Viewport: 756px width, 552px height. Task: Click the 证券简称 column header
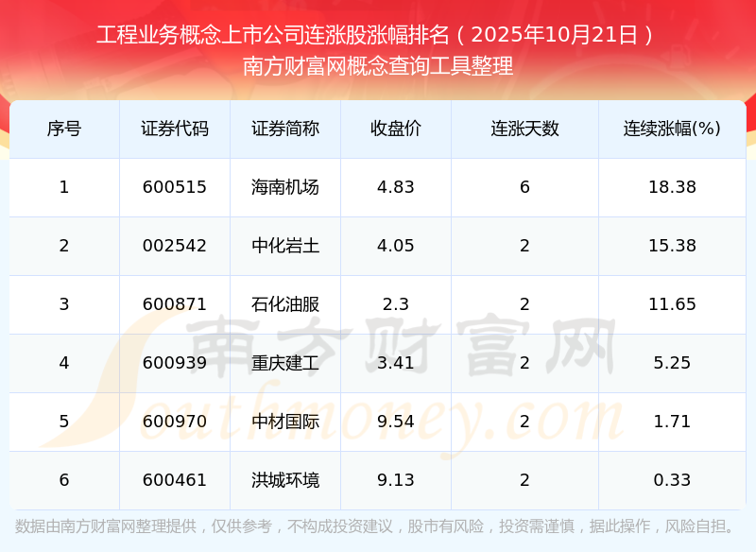[285, 129]
